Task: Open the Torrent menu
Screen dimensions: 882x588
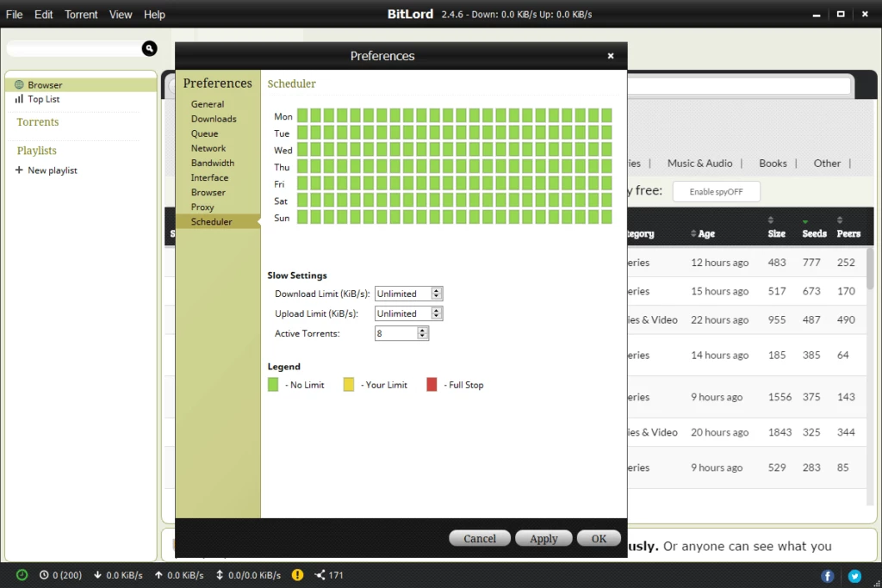Action: point(81,15)
